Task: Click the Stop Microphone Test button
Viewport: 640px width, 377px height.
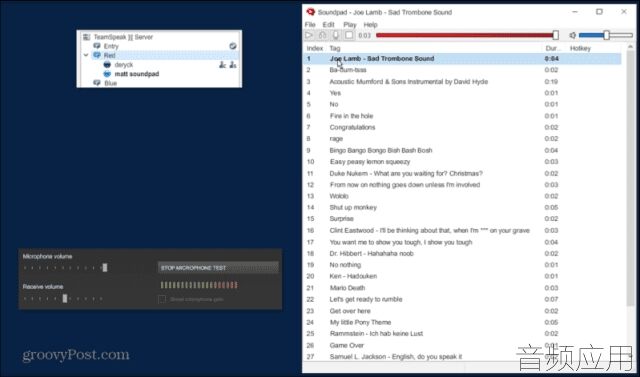Action: 218,268
